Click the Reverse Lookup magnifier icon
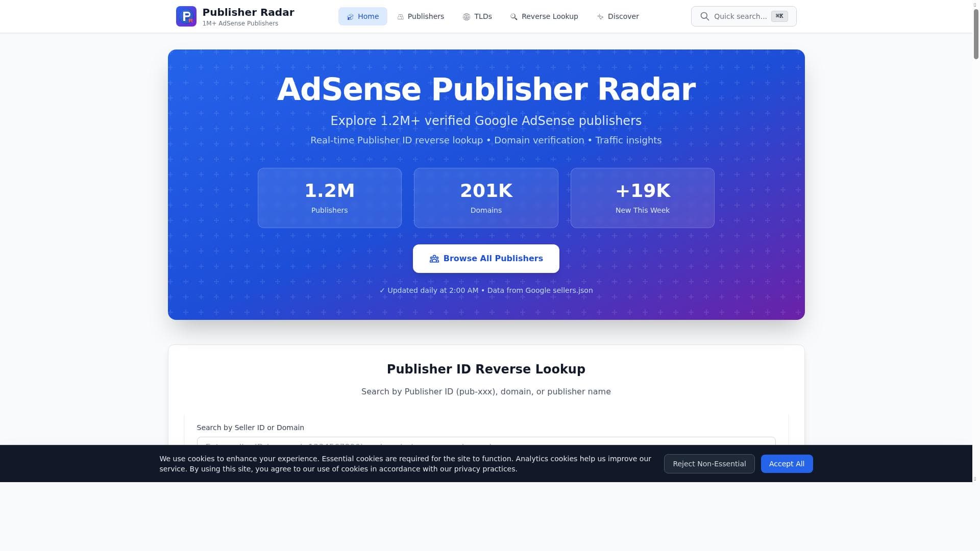Screen dimensions: 980x551 514,17
